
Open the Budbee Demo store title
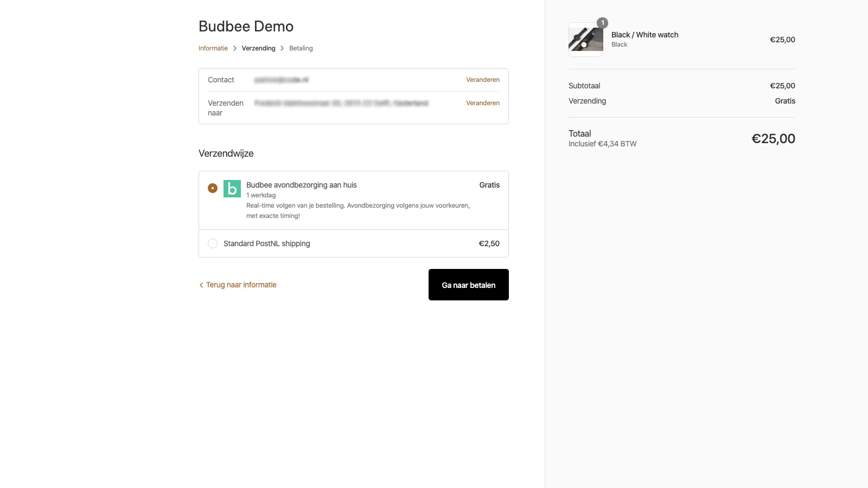point(246,26)
